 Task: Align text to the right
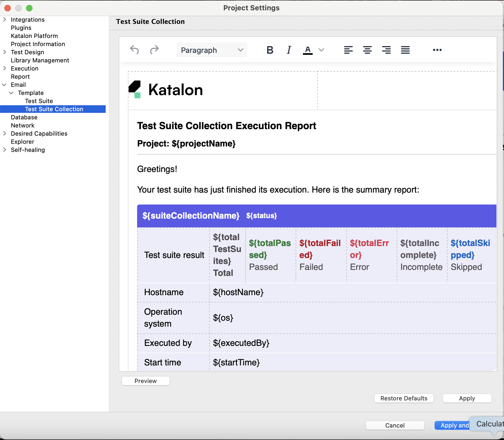coord(386,50)
